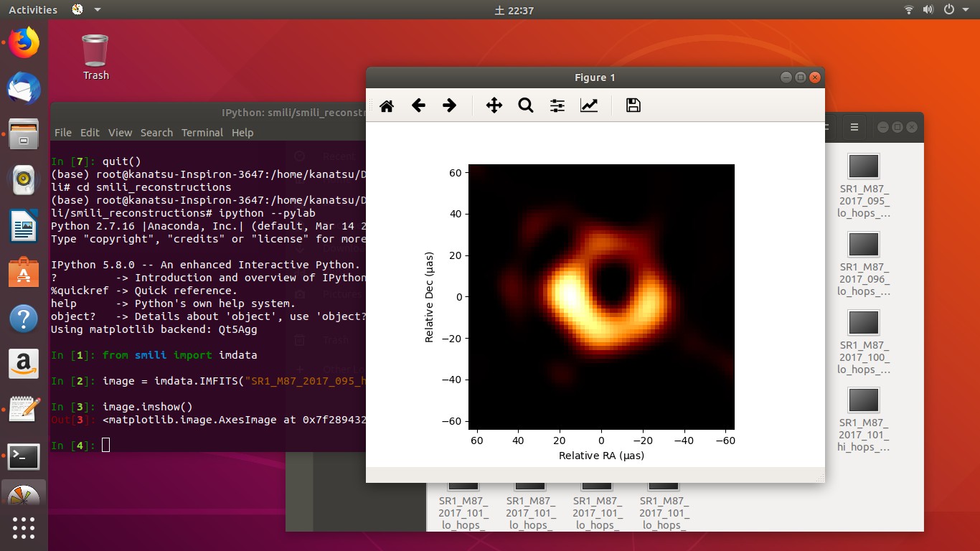Maximize the Figure 1 window
This screenshot has height=551, width=980.
tap(801, 77)
